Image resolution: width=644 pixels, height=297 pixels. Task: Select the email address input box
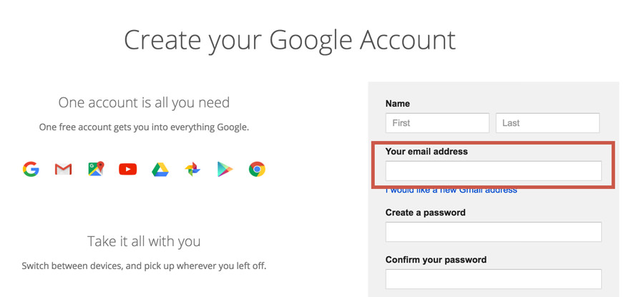tap(493, 171)
